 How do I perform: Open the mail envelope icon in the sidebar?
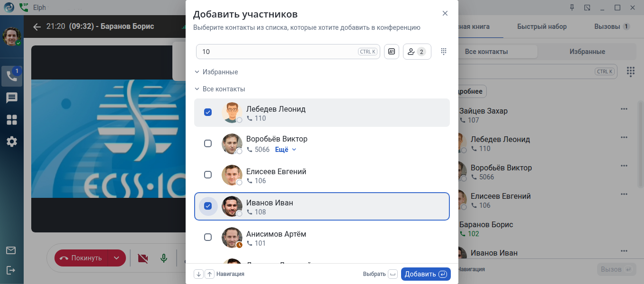point(11,250)
